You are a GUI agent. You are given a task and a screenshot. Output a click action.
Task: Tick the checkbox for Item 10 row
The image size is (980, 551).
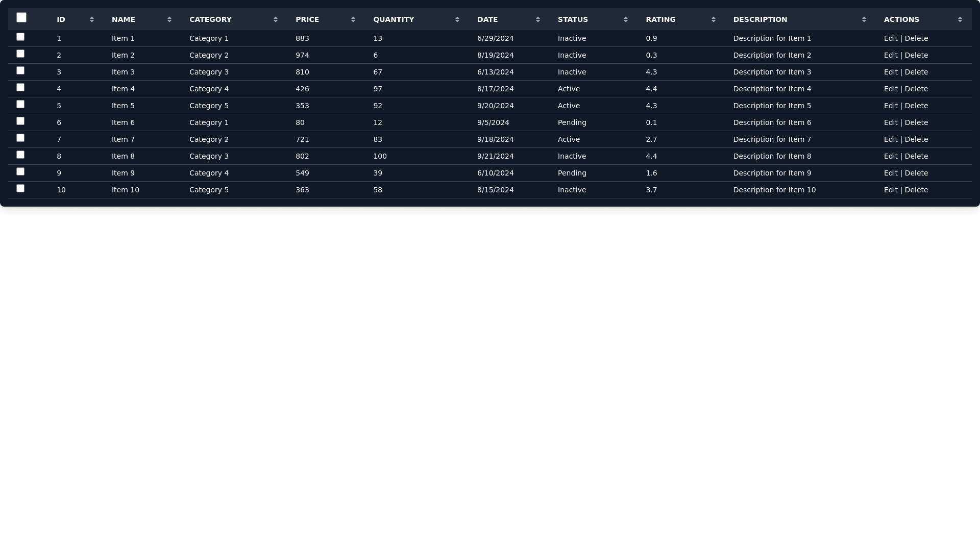coord(20,188)
